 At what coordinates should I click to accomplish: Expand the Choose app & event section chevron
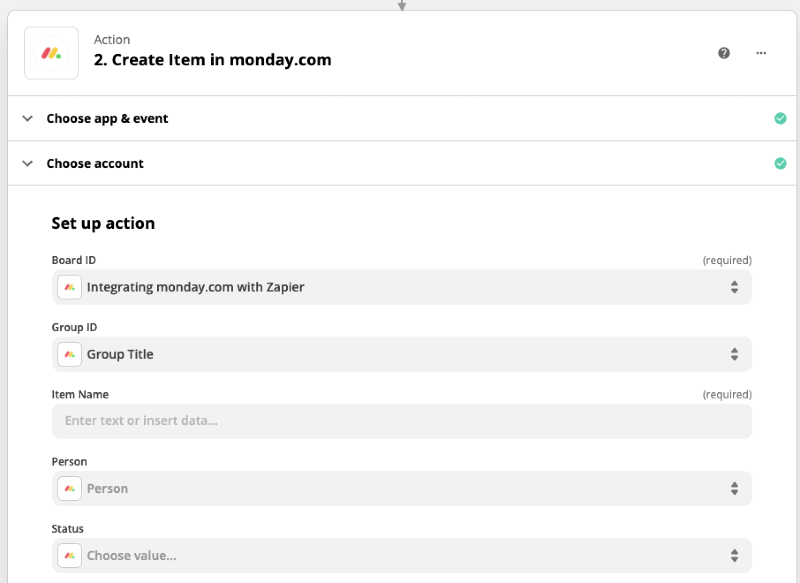click(28, 118)
